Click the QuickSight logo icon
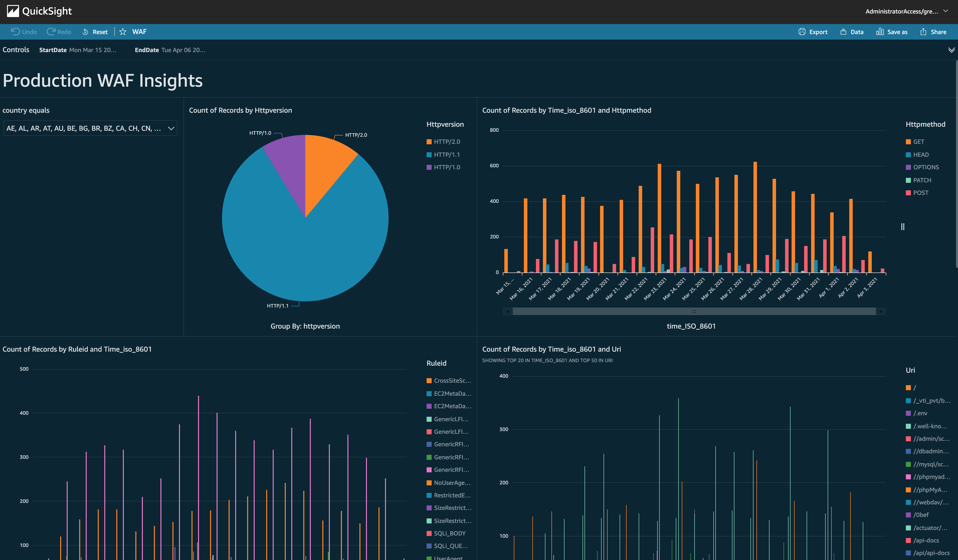 tap(13, 11)
